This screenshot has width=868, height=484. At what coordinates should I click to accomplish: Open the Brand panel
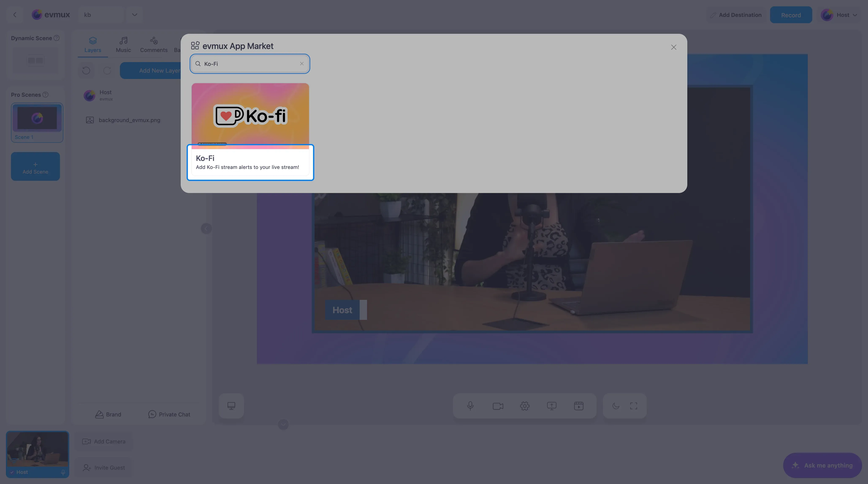[108, 414]
